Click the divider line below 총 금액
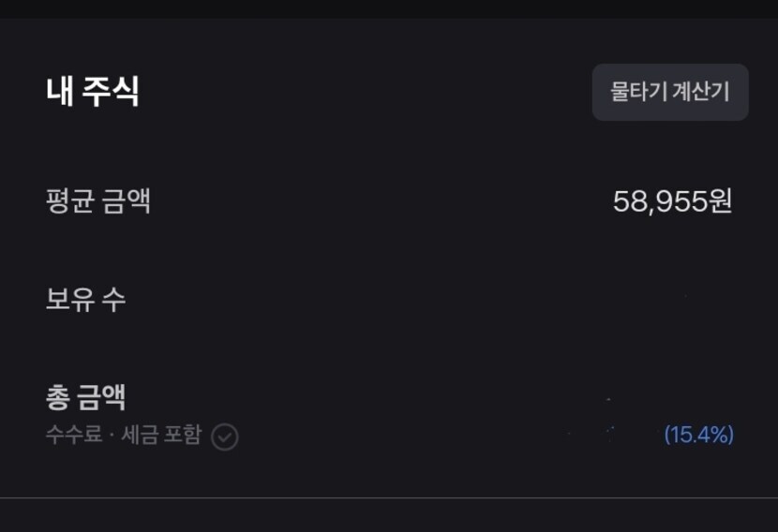This screenshot has height=532, width=778. click(389, 497)
